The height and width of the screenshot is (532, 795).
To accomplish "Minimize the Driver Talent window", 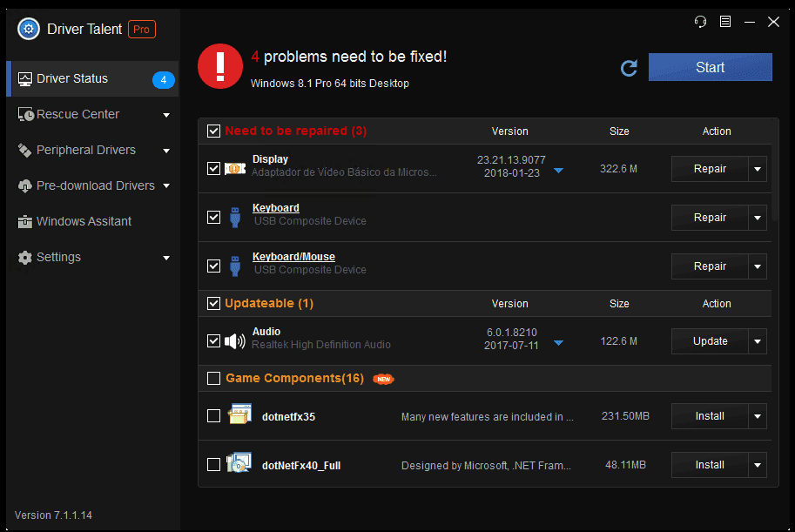I will point(750,22).
